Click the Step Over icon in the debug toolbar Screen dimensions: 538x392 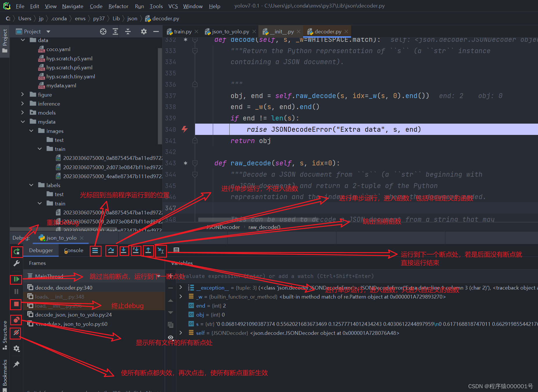point(111,250)
